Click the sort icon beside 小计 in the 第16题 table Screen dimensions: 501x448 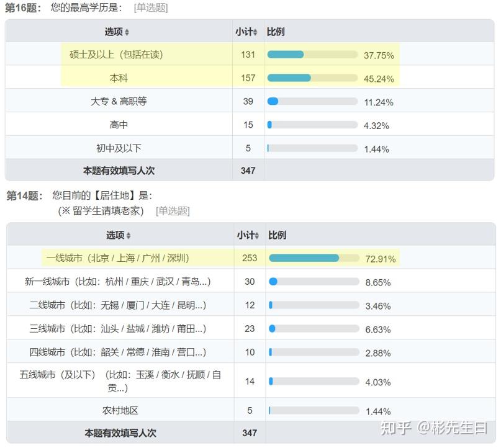tap(255, 32)
